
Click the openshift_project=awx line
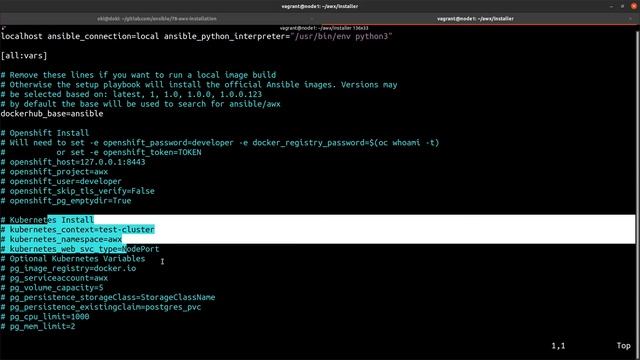pyautogui.click(x=54, y=172)
